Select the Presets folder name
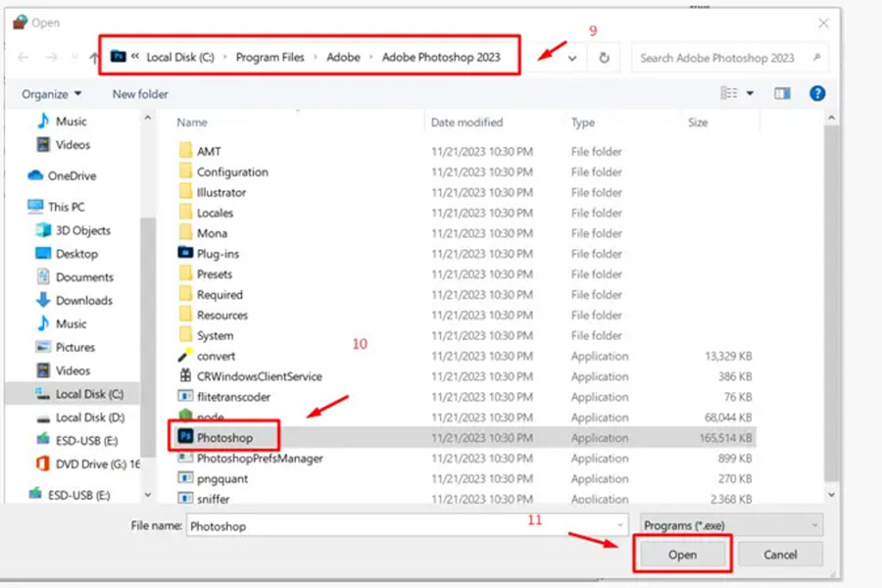The height and width of the screenshot is (588, 882). click(215, 274)
